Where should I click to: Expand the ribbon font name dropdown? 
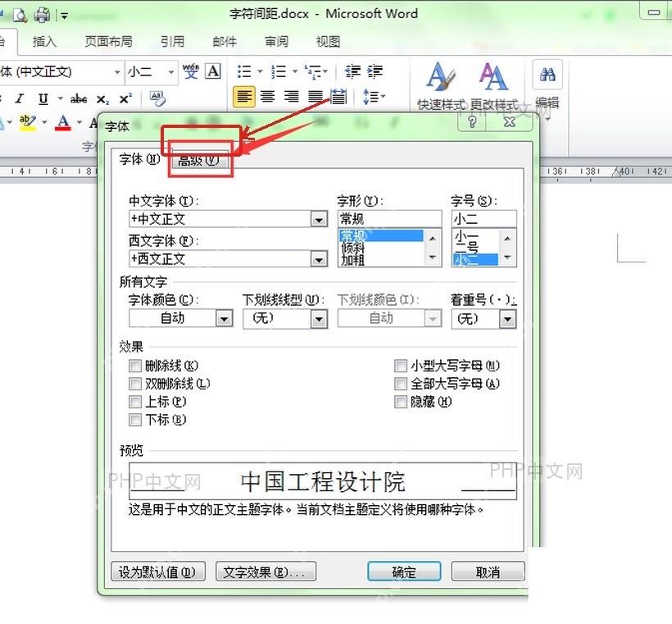116,71
